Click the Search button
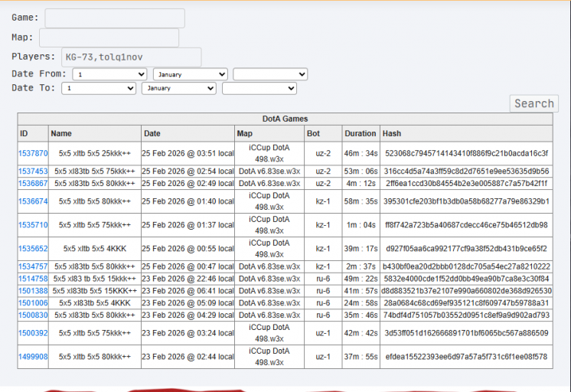 (533, 103)
